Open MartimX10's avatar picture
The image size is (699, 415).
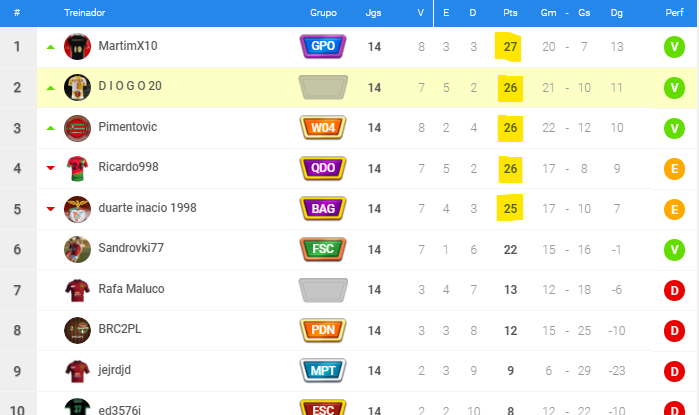click(77, 46)
